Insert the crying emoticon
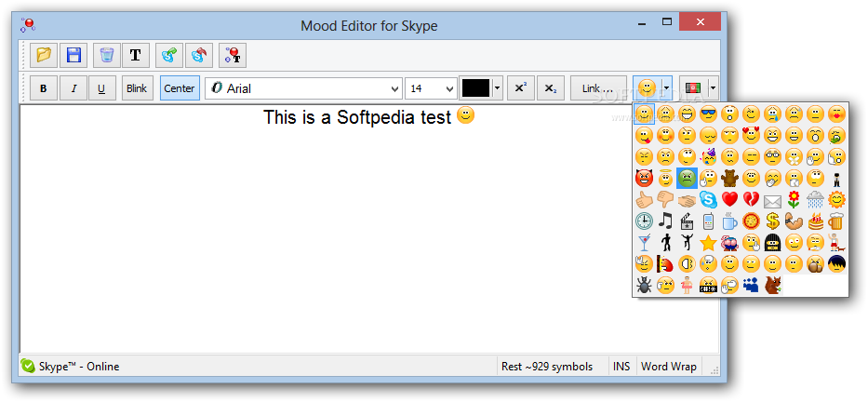868x402 pixels. click(772, 114)
